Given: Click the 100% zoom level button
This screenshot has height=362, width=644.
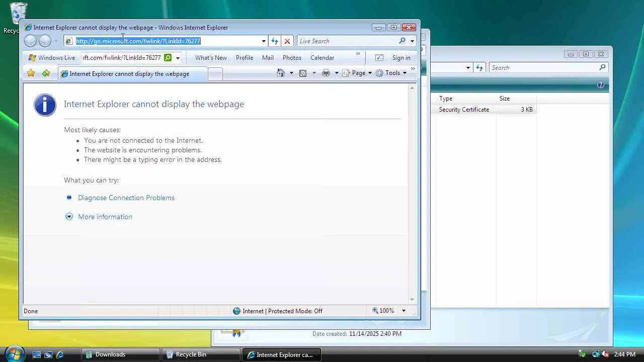Looking at the screenshot, I should [383, 311].
